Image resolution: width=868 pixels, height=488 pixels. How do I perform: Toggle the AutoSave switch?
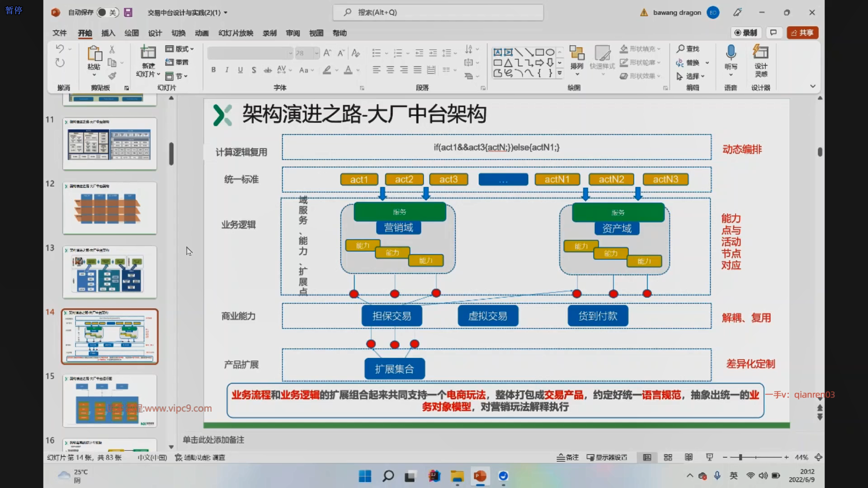click(x=107, y=13)
